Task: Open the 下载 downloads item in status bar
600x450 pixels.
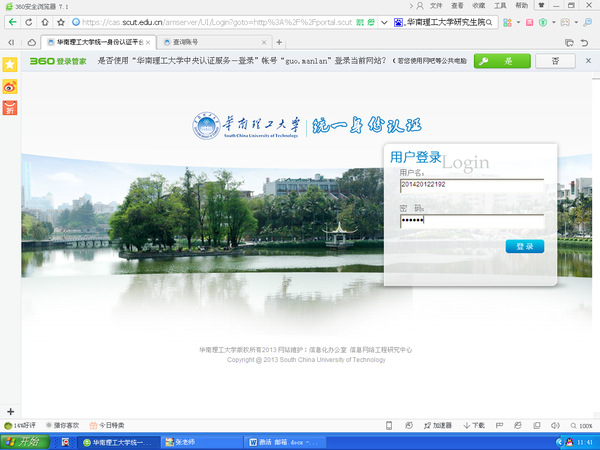Action: 477,425
